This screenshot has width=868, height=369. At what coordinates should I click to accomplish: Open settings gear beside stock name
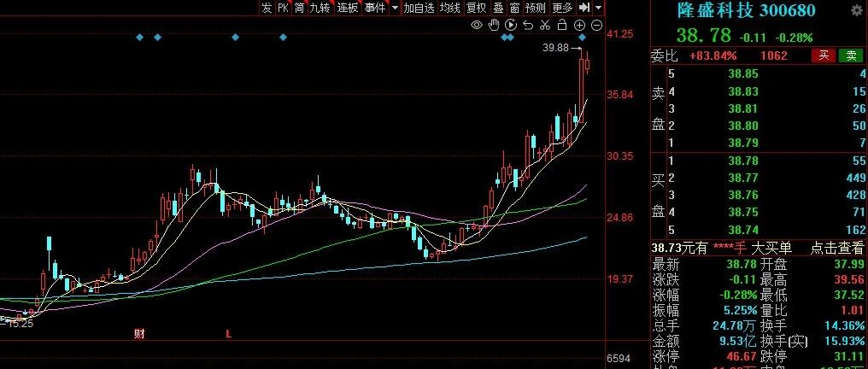click(x=857, y=11)
